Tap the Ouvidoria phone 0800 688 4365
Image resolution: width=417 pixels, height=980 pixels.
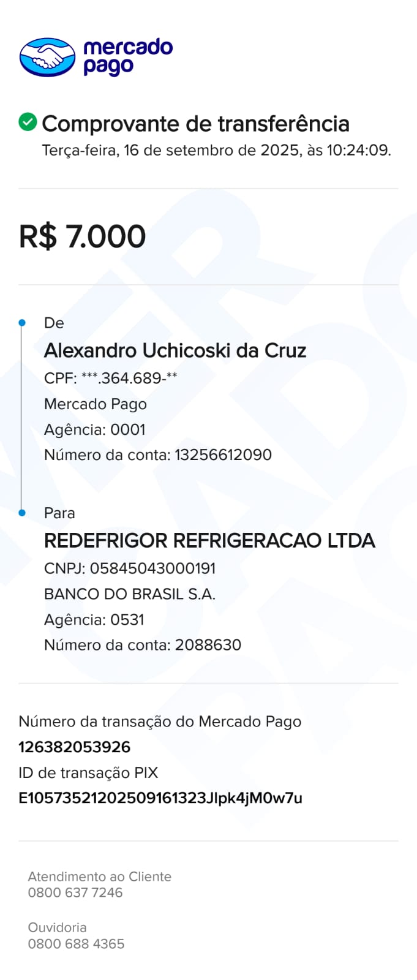(x=76, y=944)
